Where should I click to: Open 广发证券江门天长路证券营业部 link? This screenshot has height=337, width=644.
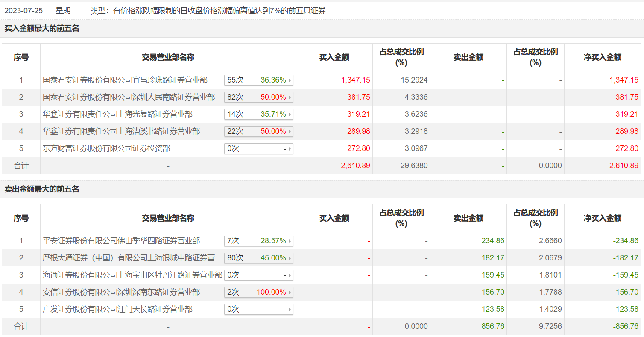118,309
